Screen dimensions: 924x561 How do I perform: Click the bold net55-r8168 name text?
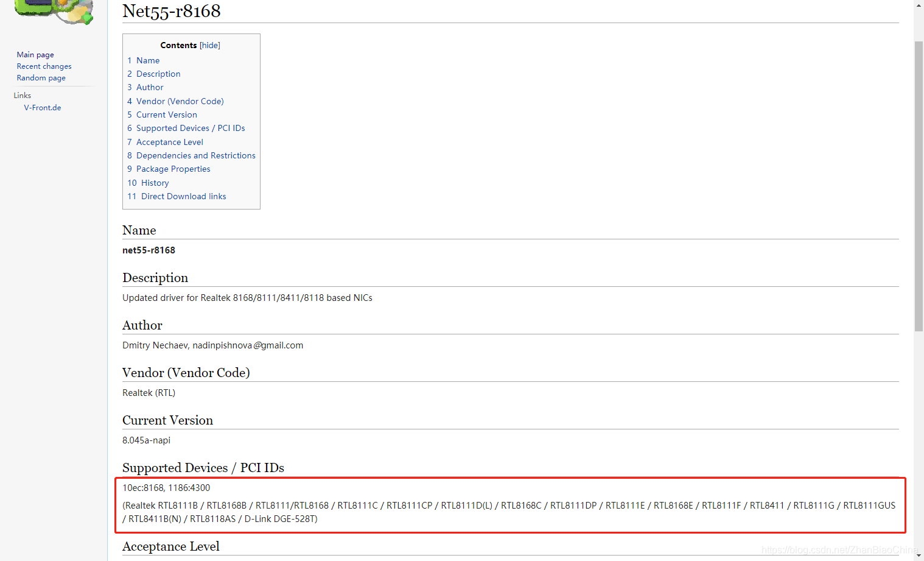149,250
